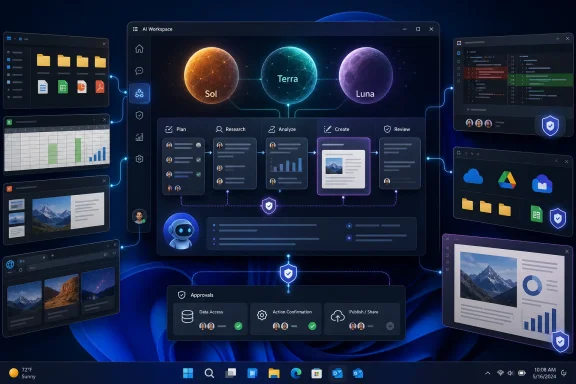The image size is (576, 384).
Task: Open the Google Drive icon in cloud storage window
Action: pyautogui.click(x=507, y=180)
